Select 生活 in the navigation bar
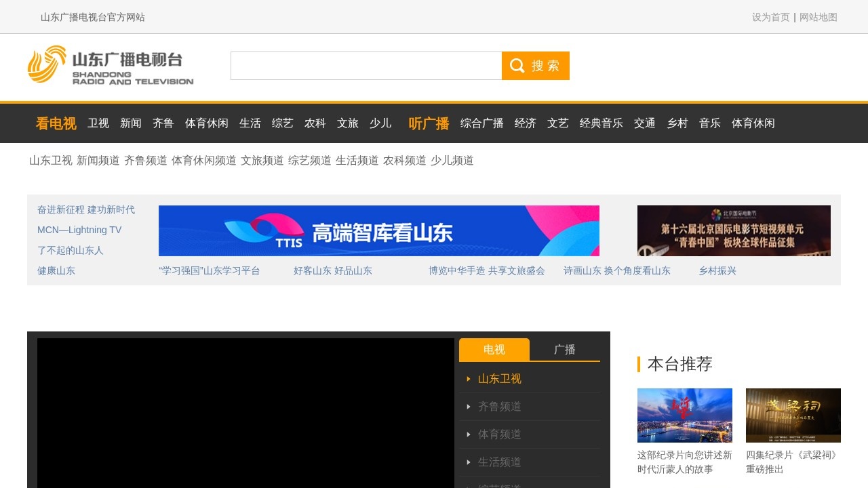Screen dimensions: 868x488 point(250,123)
